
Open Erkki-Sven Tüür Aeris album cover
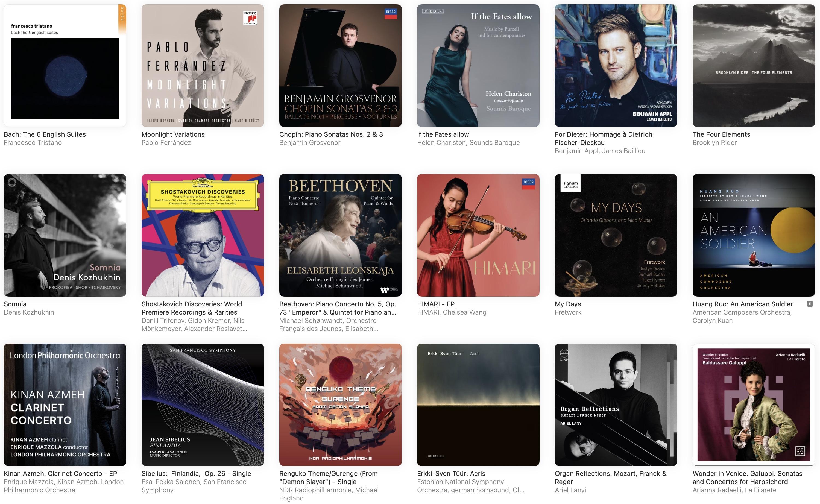click(x=478, y=405)
